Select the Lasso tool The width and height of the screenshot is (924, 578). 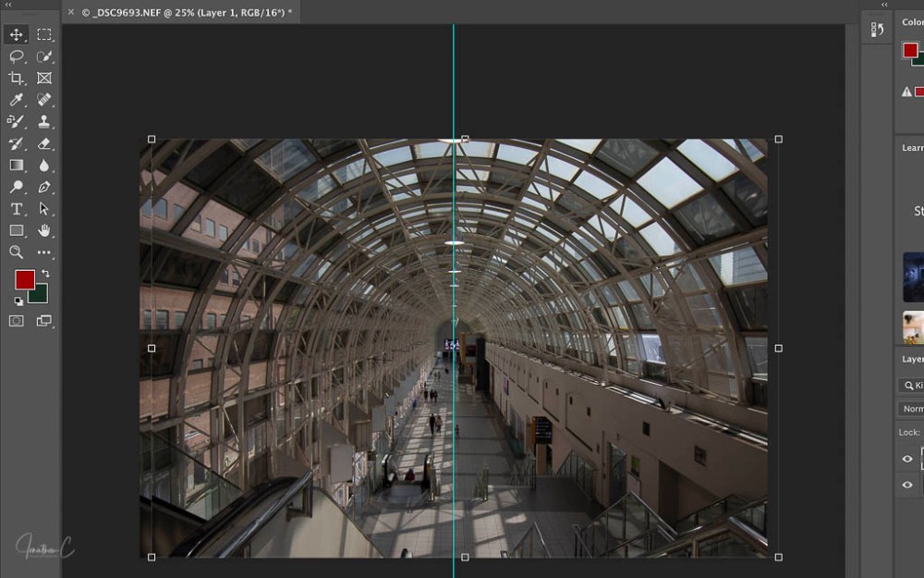tap(15, 56)
